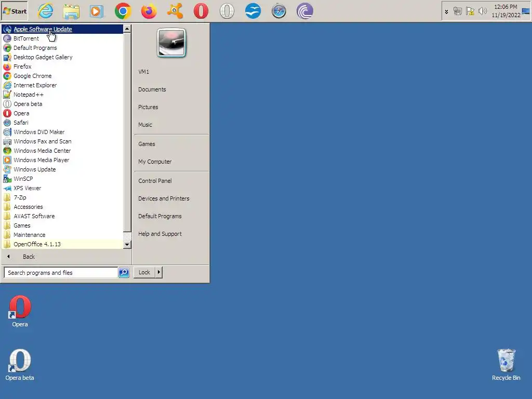Click the Opera beta list icon

[x=7, y=104]
